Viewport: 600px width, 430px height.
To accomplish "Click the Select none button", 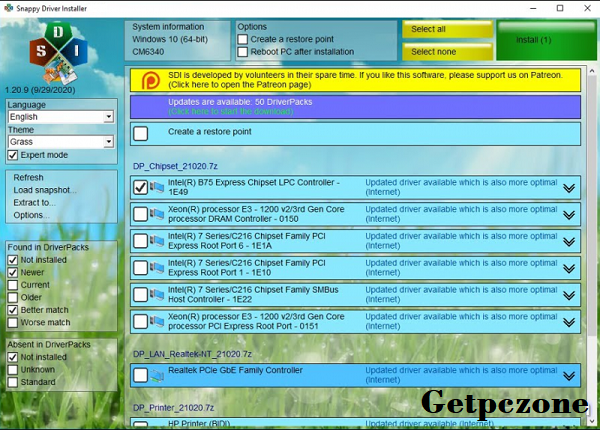I will tap(447, 52).
